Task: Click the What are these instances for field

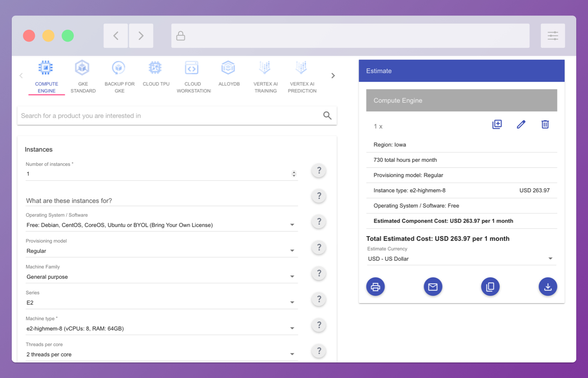Action: click(x=162, y=201)
